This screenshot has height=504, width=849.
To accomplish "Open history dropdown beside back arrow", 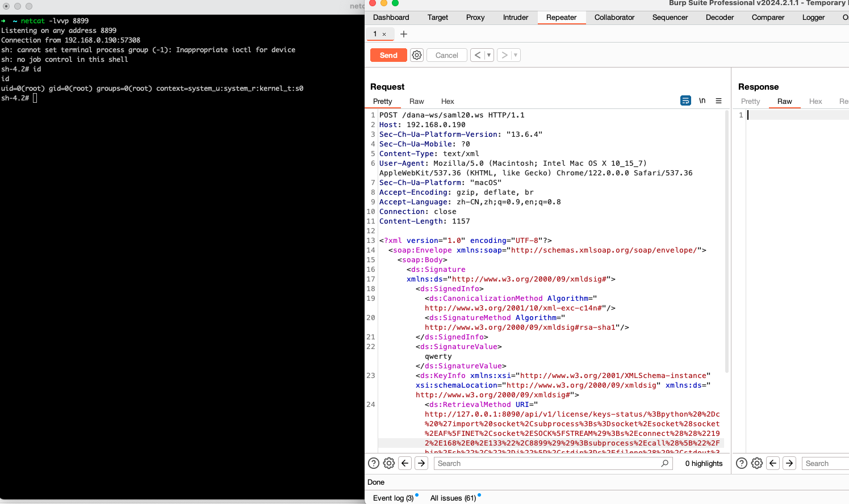I will pyautogui.click(x=488, y=55).
